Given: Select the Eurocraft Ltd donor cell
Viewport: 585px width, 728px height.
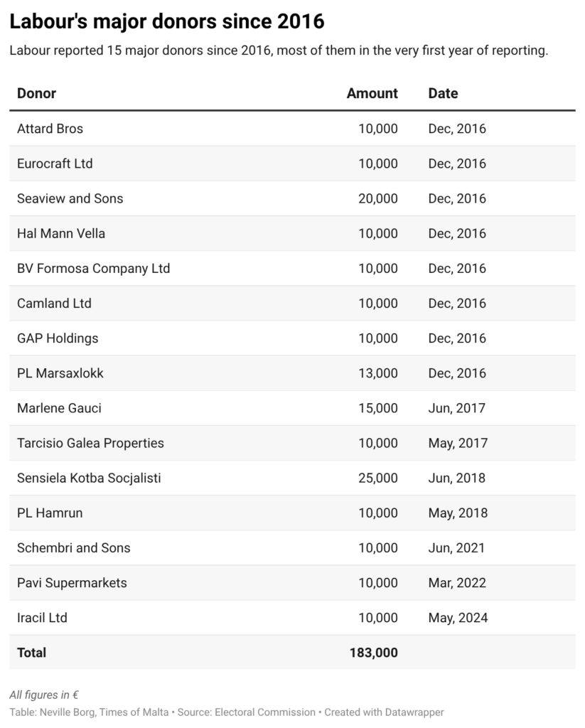Looking at the screenshot, I should click(55, 164).
